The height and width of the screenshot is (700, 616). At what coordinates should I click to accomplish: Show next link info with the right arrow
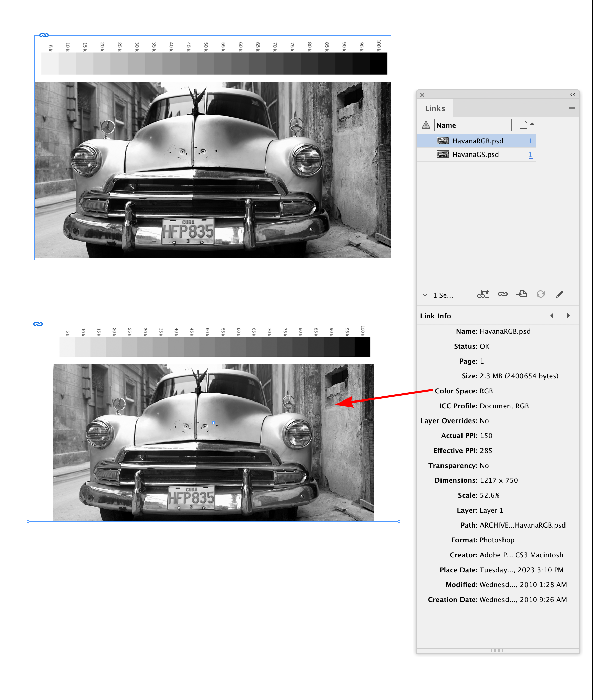tap(569, 315)
